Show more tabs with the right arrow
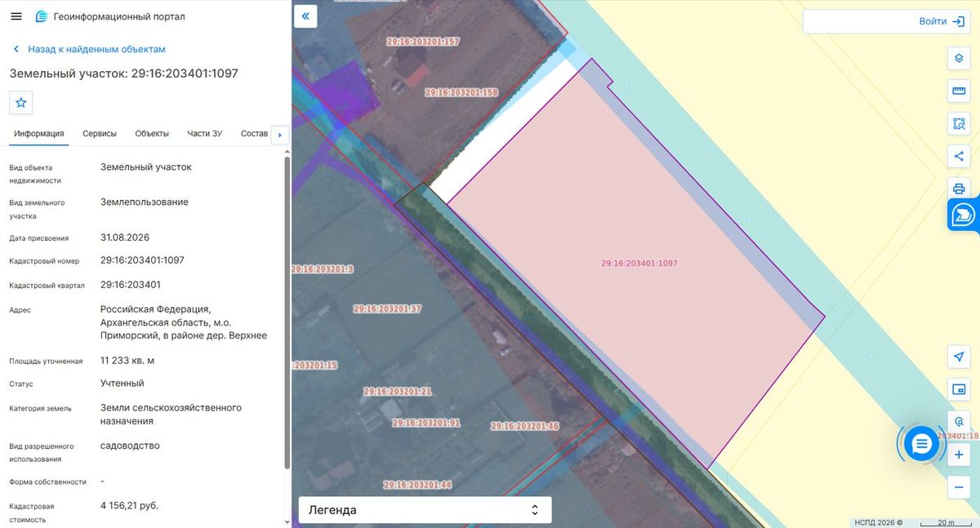The image size is (980, 528). click(x=280, y=135)
